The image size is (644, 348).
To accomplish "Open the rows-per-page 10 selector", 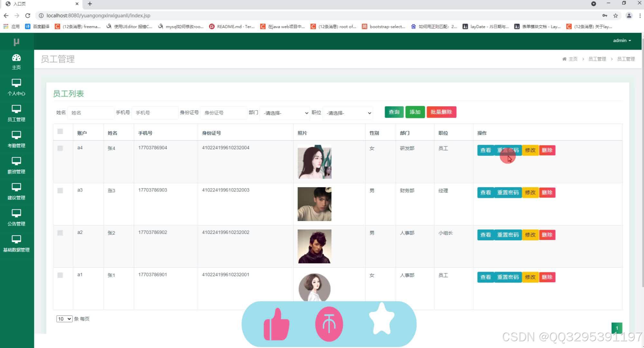I will click(x=64, y=319).
